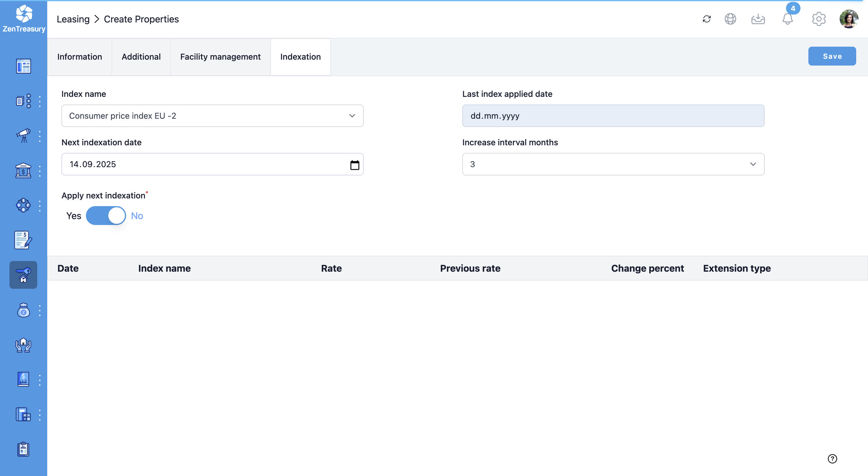Select the Yes option label

(74, 216)
